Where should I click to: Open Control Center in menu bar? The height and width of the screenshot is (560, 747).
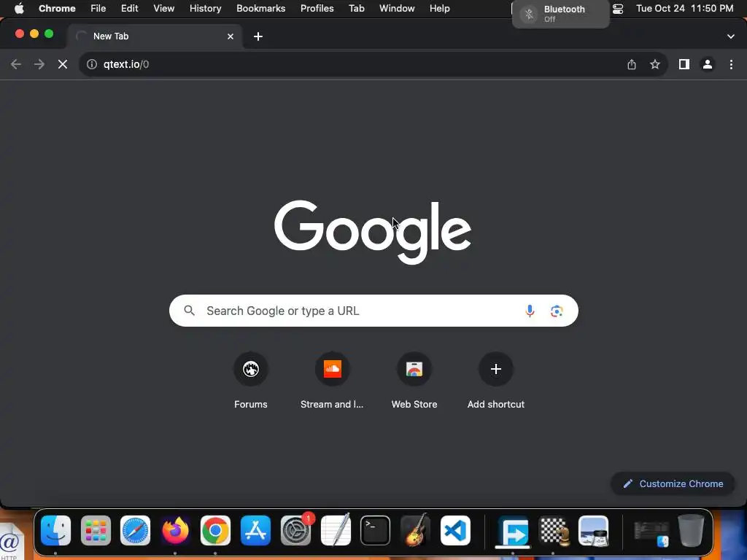pyautogui.click(x=618, y=9)
